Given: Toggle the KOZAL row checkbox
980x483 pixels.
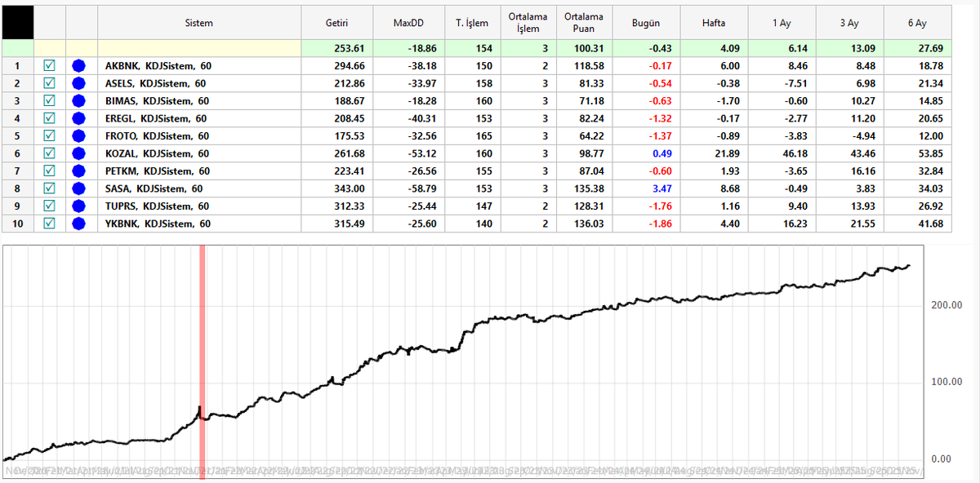Looking at the screenshot, I should coord(49,153).
